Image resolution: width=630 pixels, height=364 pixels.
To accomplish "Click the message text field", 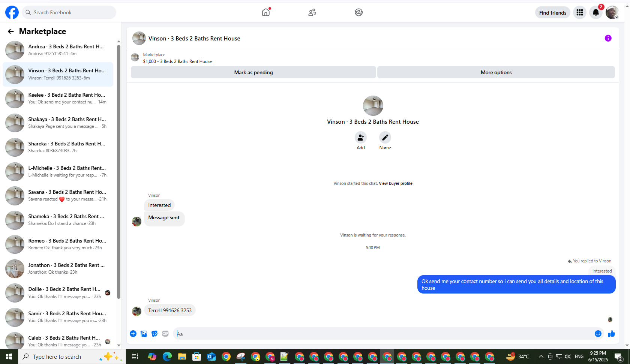I will pyautogui.click(x=382, y=334).
